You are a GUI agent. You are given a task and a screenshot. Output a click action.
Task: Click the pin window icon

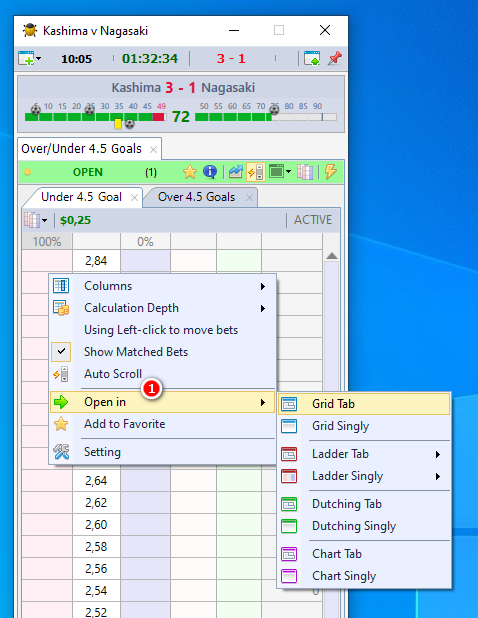pos(335,58)
